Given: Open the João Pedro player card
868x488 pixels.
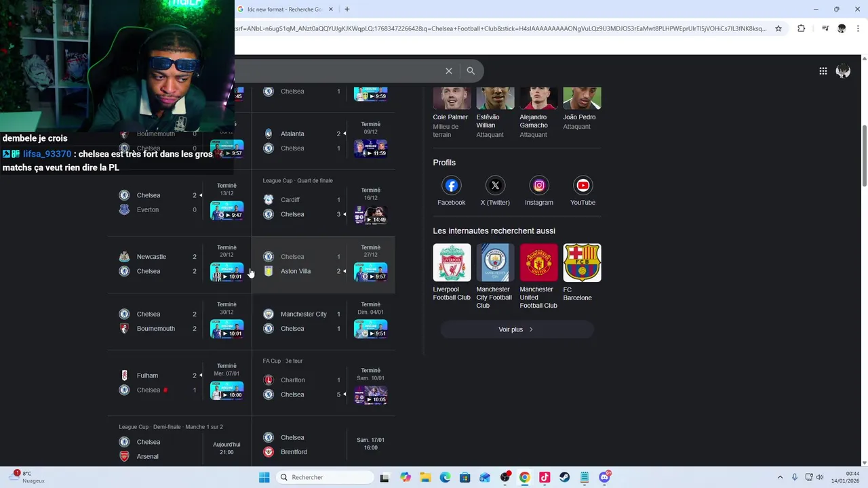Looking at the screenshot, I should tap(582, 108).
